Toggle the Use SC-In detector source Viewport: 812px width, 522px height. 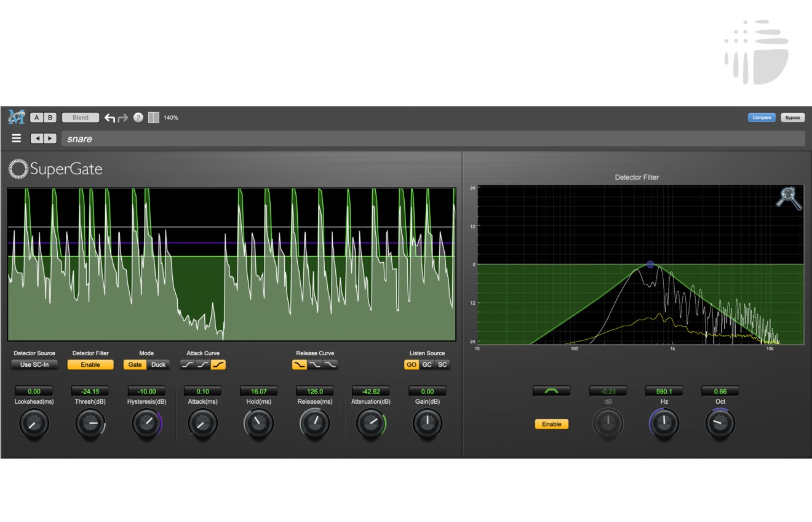[34, 364]
